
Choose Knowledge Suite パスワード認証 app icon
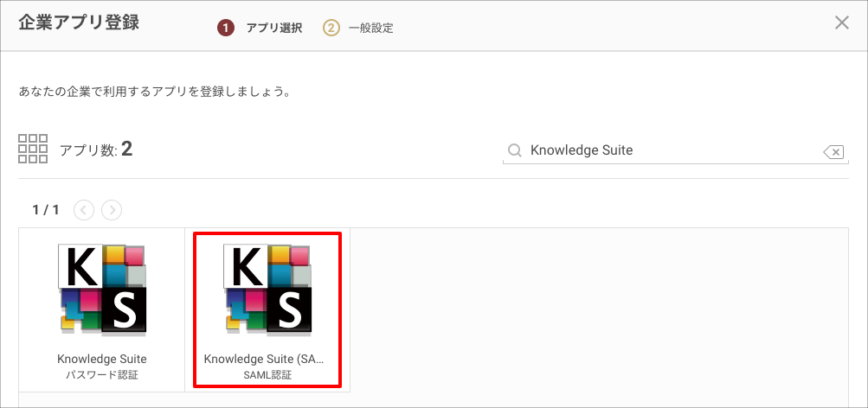[x=102, y=290]
